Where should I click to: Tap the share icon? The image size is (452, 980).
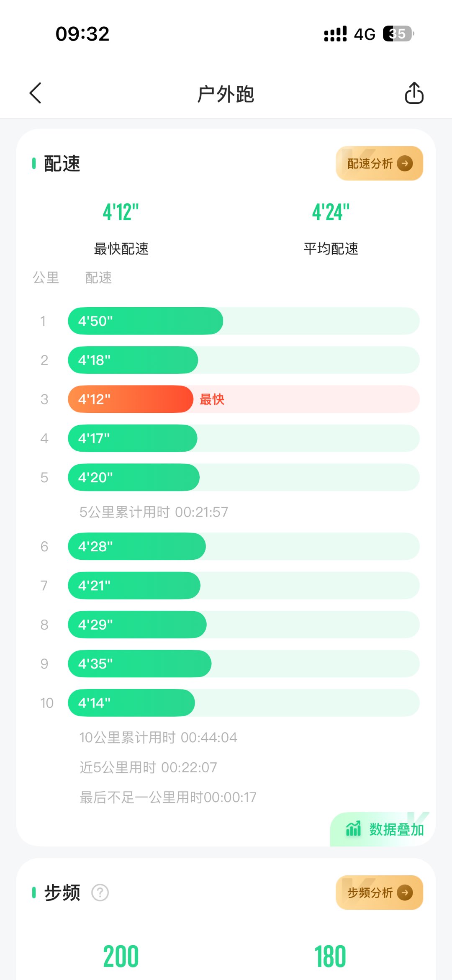point(414,93)
